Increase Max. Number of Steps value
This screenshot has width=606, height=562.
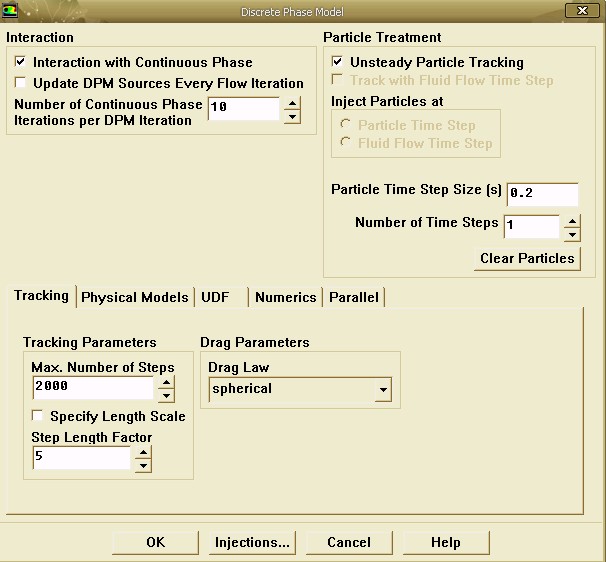[x=166, y=381]
